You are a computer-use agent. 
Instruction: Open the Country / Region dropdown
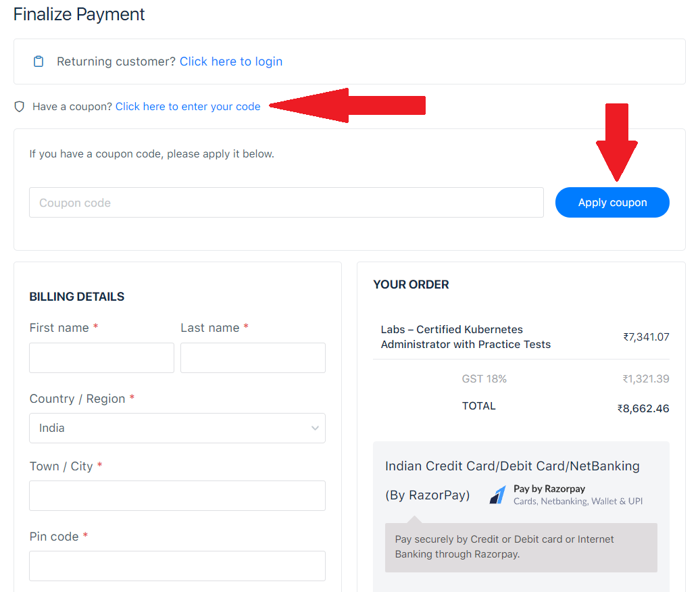pyautogui.click(x=177, y=428)
